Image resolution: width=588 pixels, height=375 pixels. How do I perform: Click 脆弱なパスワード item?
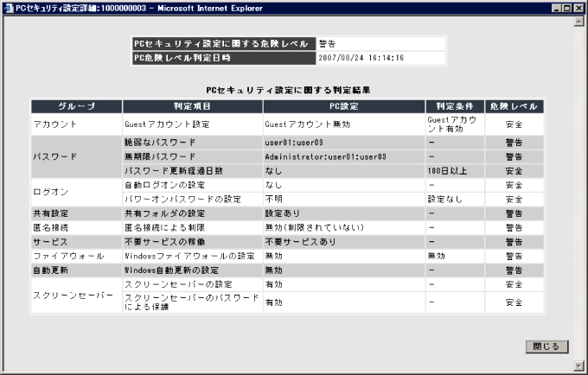point(160,143)
